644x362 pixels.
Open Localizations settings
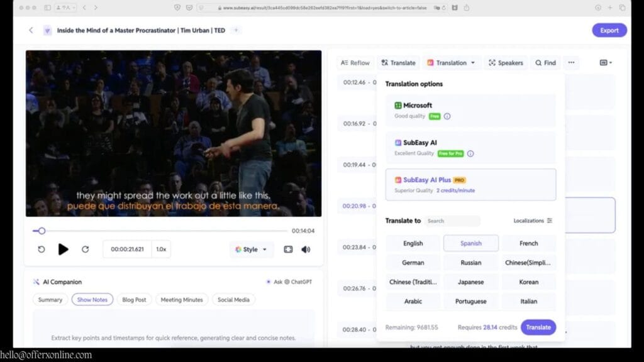(x=533, y=221)
